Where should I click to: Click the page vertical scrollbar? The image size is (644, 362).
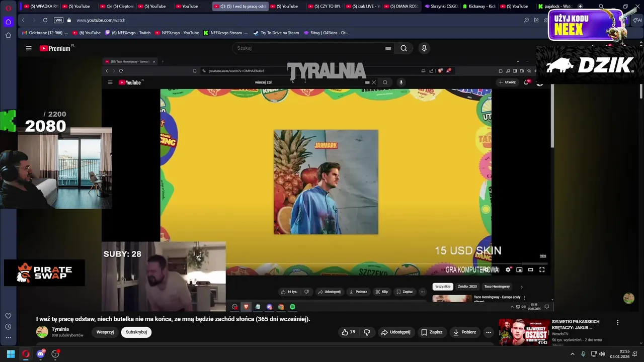[641, 92]
